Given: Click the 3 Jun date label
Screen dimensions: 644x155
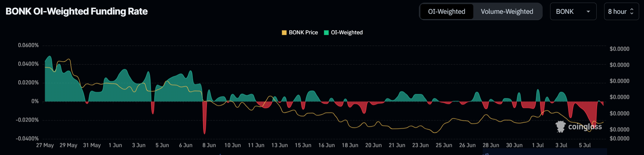Looking at the screenshot, I should click(x=139, y=145).
